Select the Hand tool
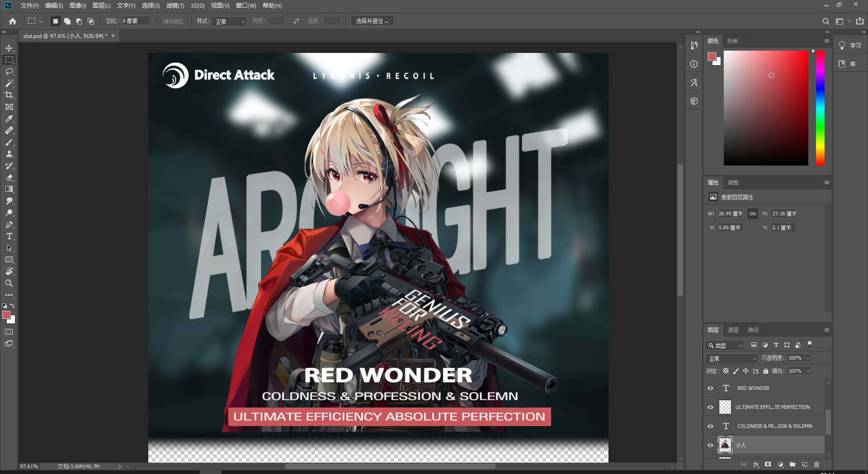The image size is (868, 474). (x=9, y=271)
